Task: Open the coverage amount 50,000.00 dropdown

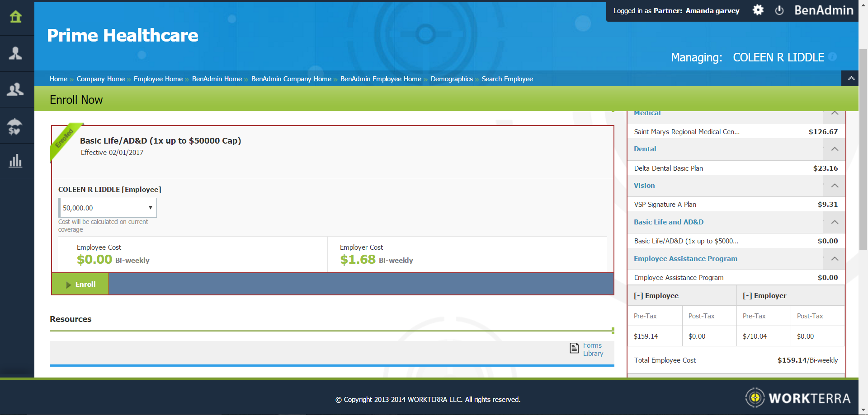Action: coord(108,208)
